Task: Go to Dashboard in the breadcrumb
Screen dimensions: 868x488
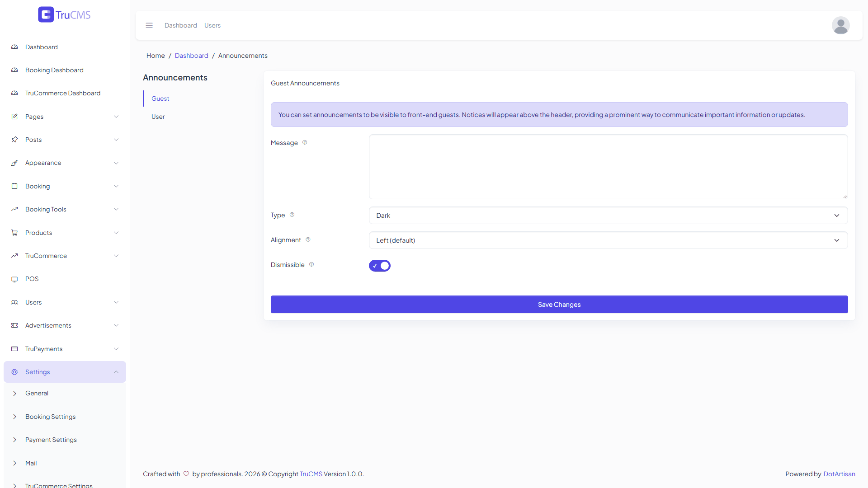Action: [x=192, y=56]
